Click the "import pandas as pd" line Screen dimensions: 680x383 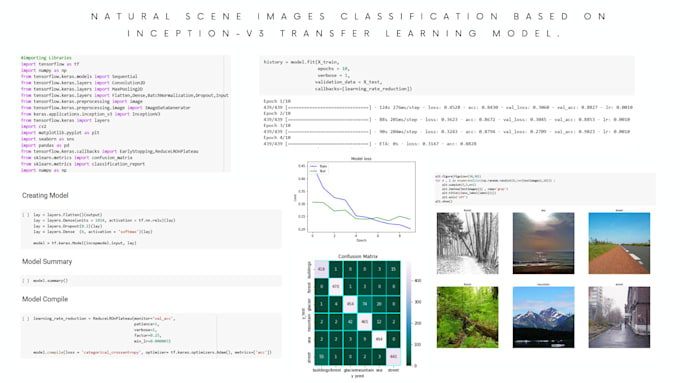click(x=45, y=145)
